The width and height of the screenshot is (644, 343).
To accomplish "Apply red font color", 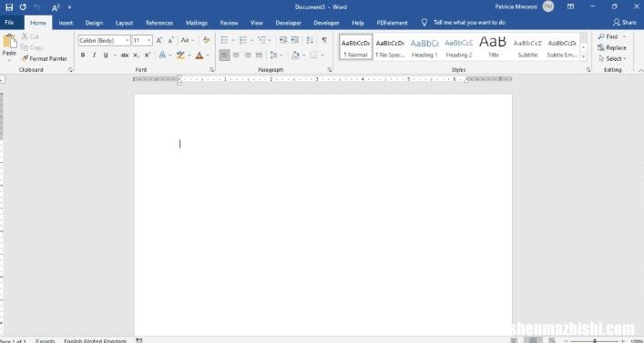I will click(x=199, y=55).
